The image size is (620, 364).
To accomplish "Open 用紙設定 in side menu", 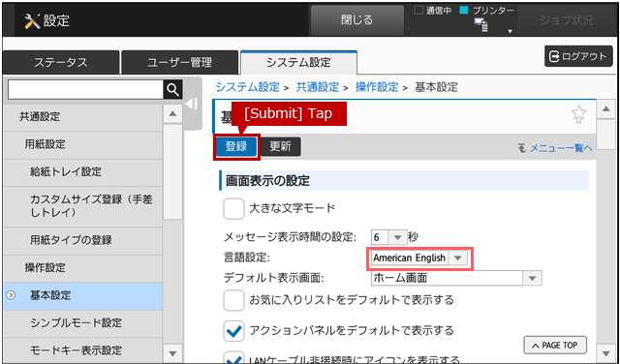I will [82, 144].
